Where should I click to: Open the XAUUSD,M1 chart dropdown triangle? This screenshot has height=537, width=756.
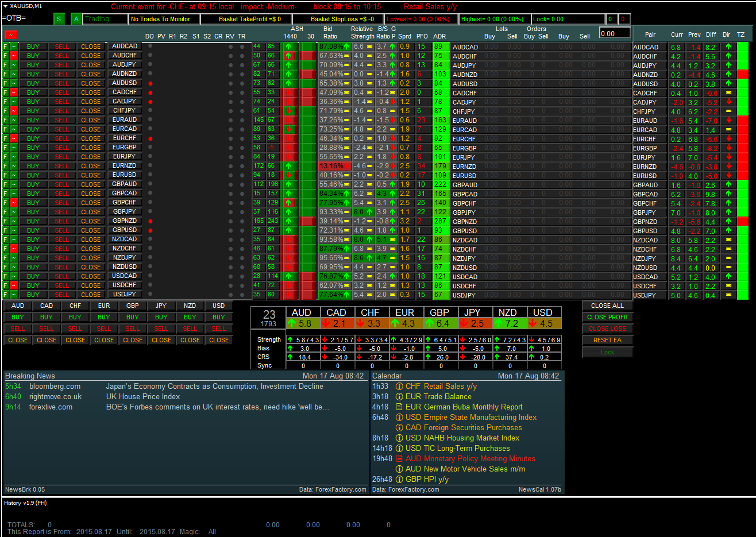pos(5,6)
